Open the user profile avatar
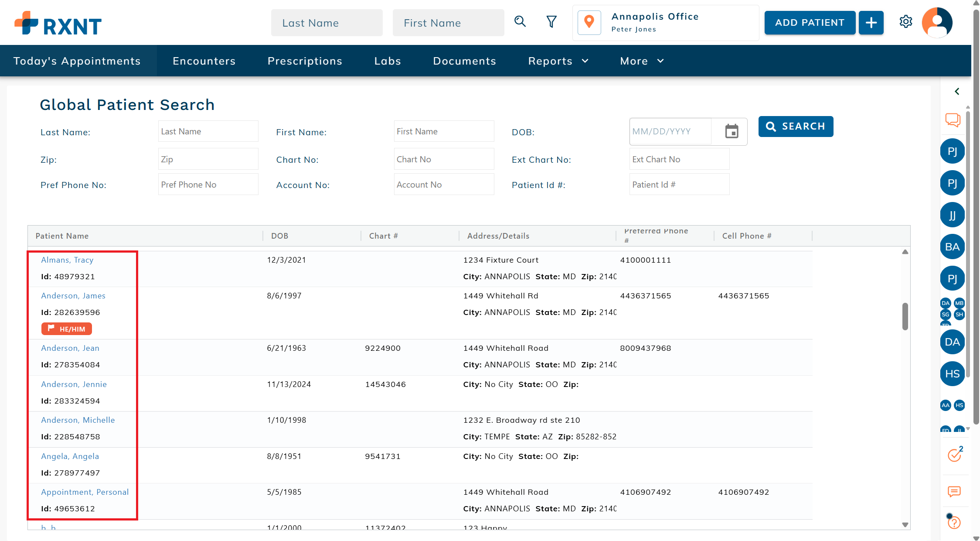980x541 pixels. pos(937,22)
